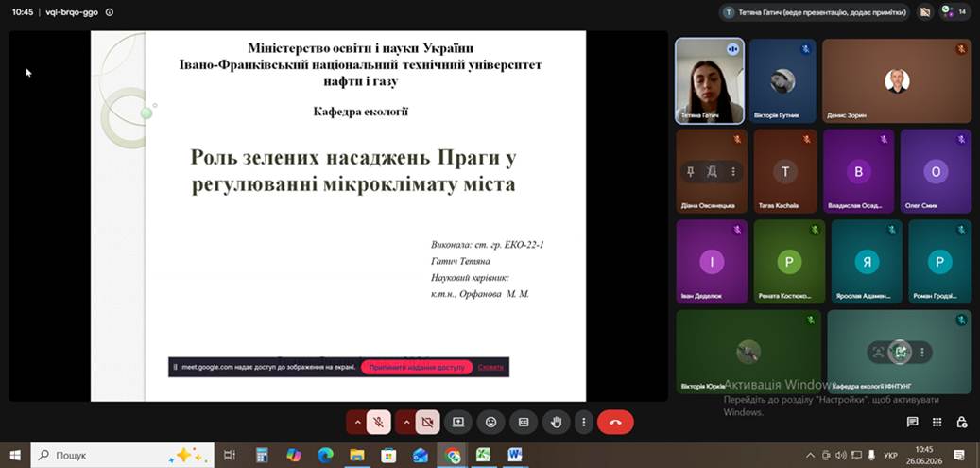Select Олег Смик's tile avatar
Screen dimensions: 980x468
tap(936, 171)
